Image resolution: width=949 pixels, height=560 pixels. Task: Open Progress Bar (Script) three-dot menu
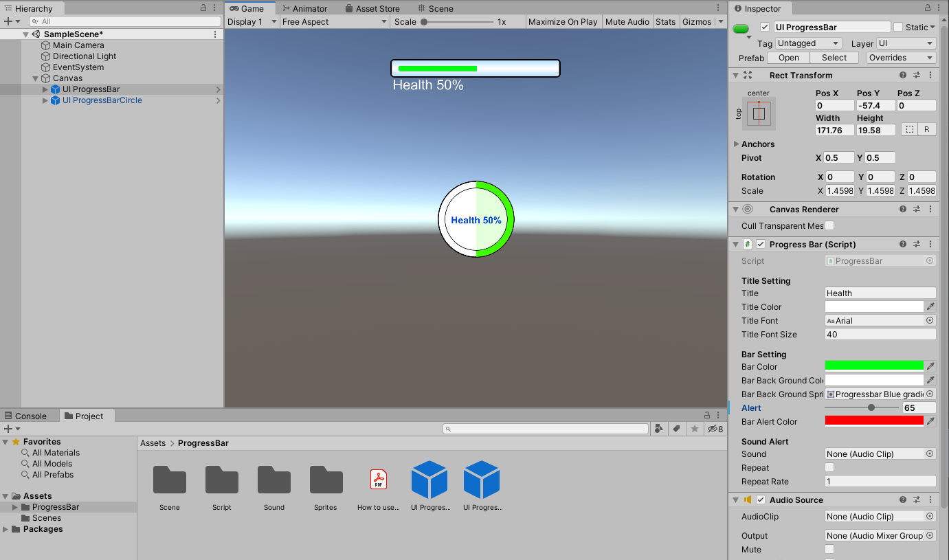pos(930,245)
